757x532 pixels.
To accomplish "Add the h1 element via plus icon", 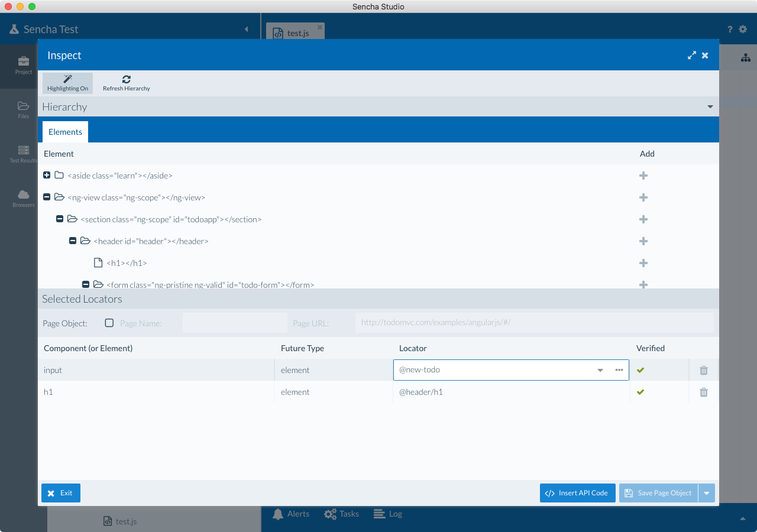I will point(643,263).
